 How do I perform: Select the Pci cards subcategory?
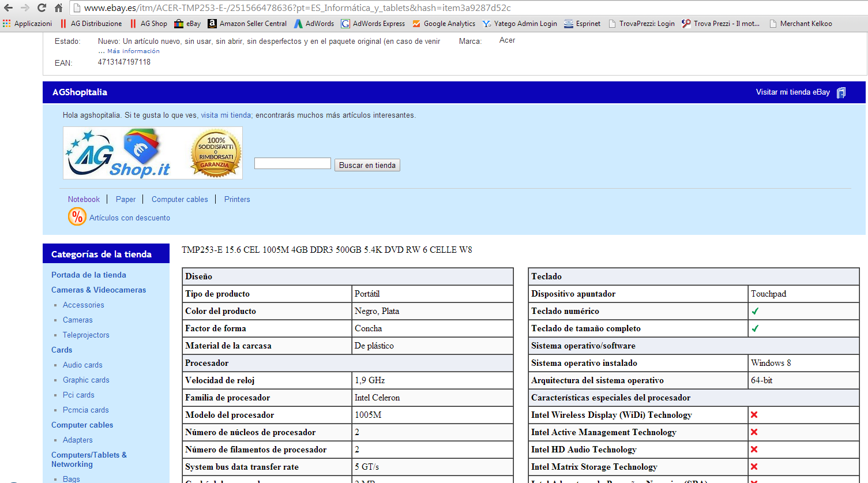click(x=78, y=395)
